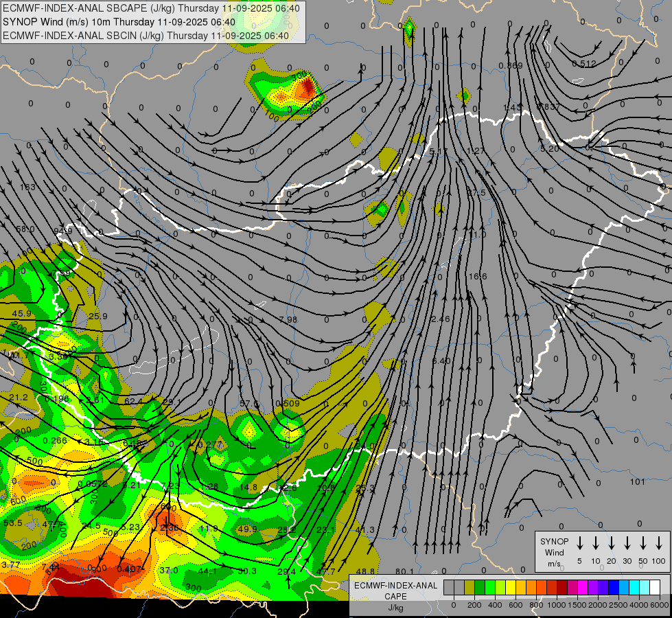Click the 6000 tick label on CAPE scale

click(660, 605)
